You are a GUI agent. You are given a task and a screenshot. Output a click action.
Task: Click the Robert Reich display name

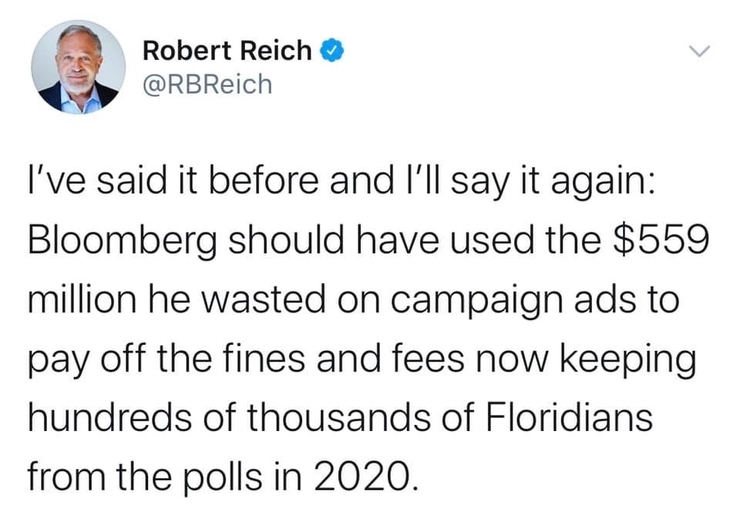tap(227, 51)
